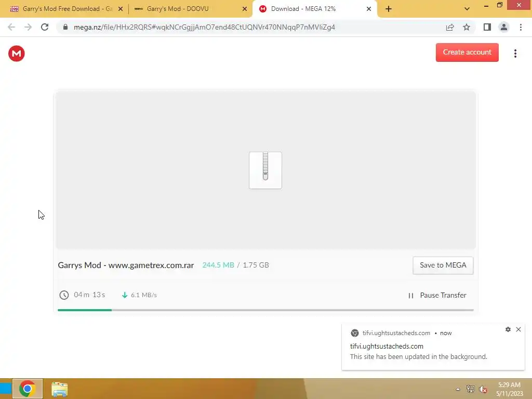This screenshot has width=532, height=399.
Task: Expand the Chrome tab search dropdown
Action: [x=467, y=9]
